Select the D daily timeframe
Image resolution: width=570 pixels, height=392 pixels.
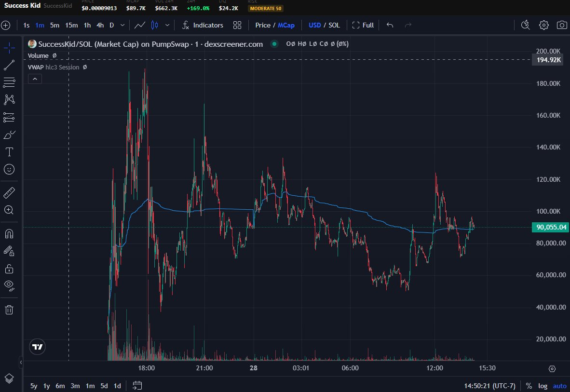point(111,25)
